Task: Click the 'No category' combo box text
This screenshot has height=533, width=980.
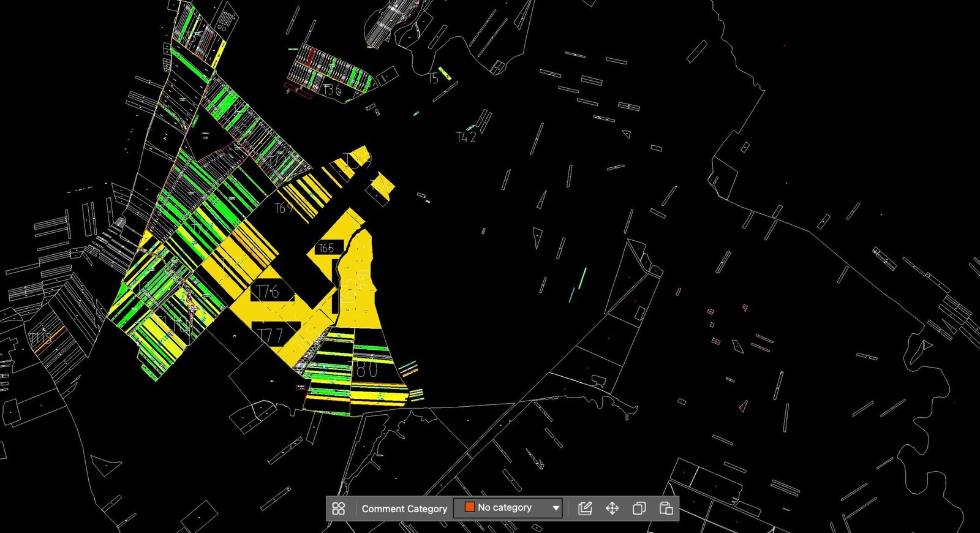Action: pos(504,508)
